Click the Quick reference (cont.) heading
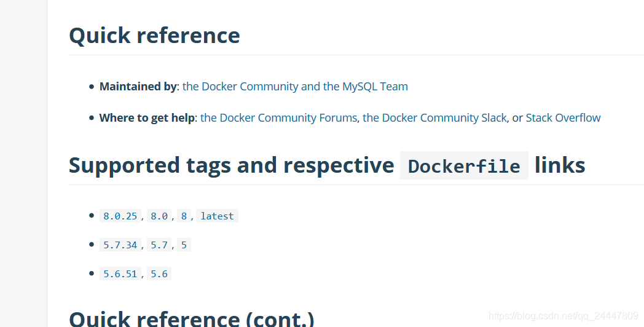The height and width of the screenshot is (327, 644). (x=192, y=319)
